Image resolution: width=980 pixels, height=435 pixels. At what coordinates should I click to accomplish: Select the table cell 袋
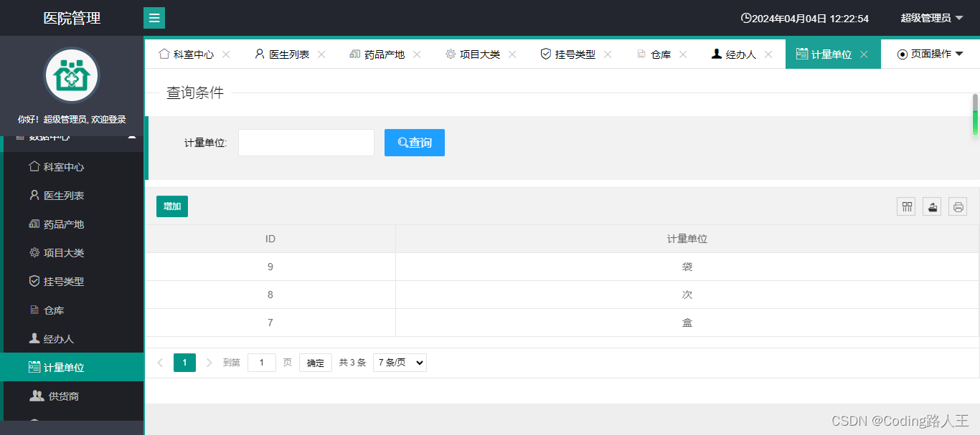pyautogui.click(x=687, y=267)
